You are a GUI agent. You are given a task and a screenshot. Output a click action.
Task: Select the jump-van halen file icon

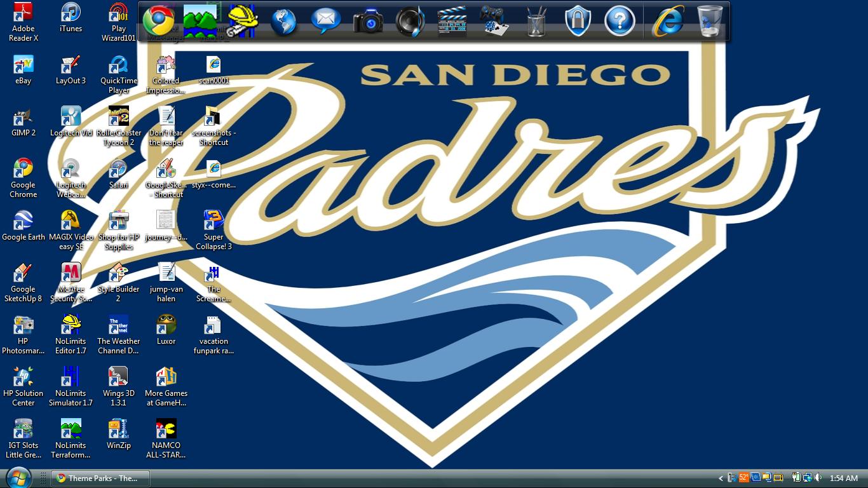(166, 283)
